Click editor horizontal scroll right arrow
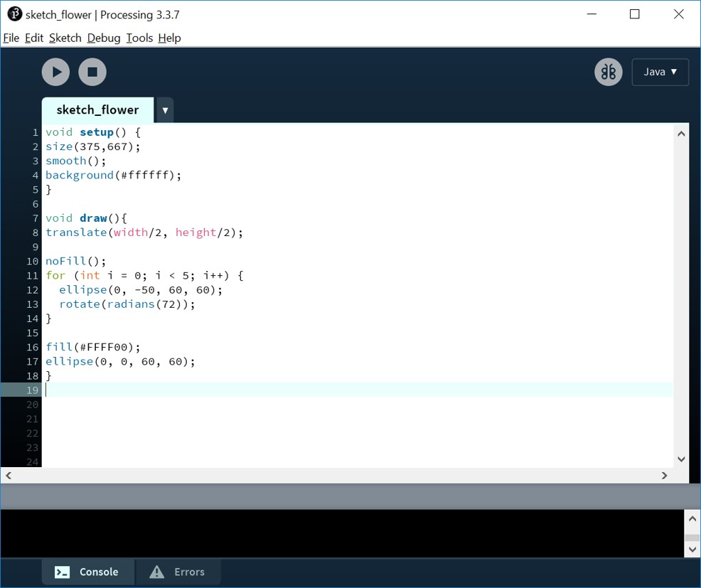The height and width of the screenshot is (588, 701). pyautogui.click(x=664, y=476)
